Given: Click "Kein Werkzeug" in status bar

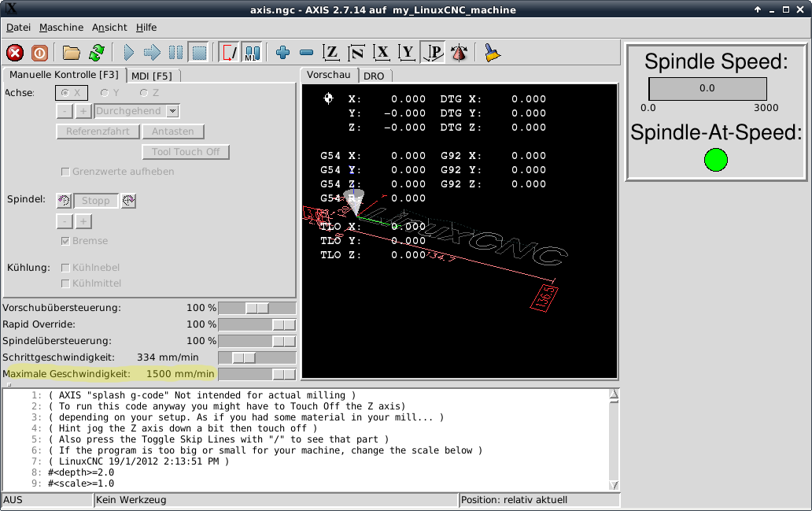Looking at the screenshot, I should 131,500.
